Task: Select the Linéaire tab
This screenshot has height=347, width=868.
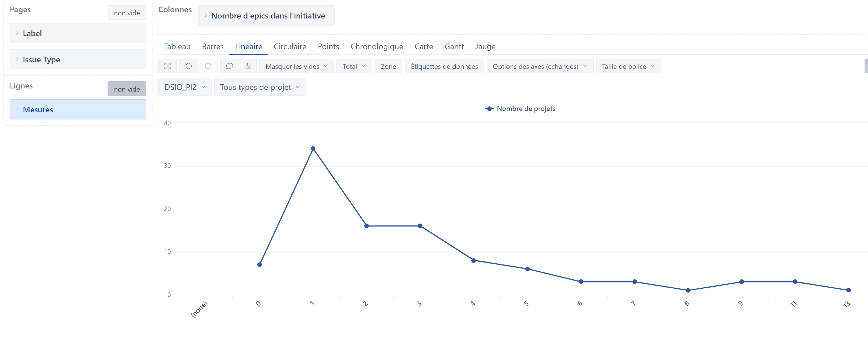Action: (249, 46)
